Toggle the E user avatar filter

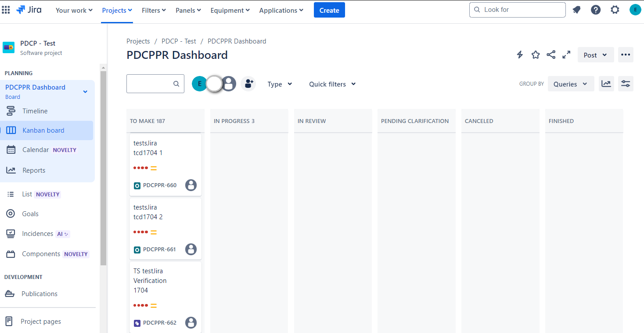click(199, 83)
